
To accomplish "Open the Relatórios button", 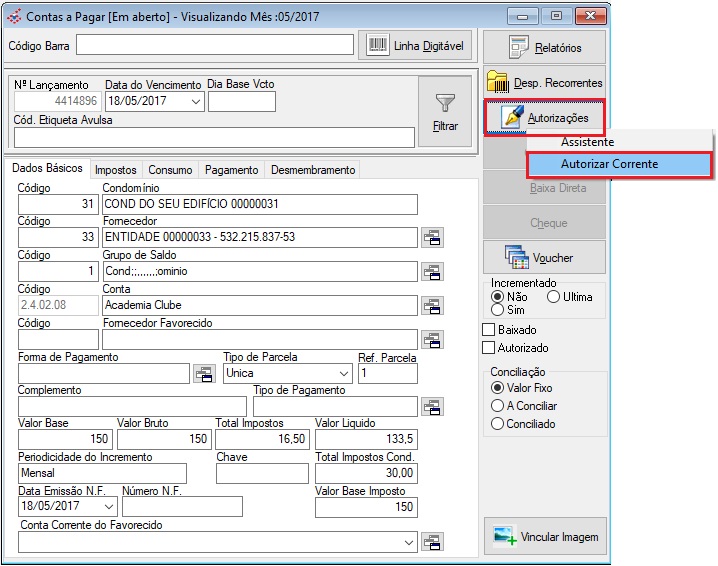I will click(x=545, y=47).
